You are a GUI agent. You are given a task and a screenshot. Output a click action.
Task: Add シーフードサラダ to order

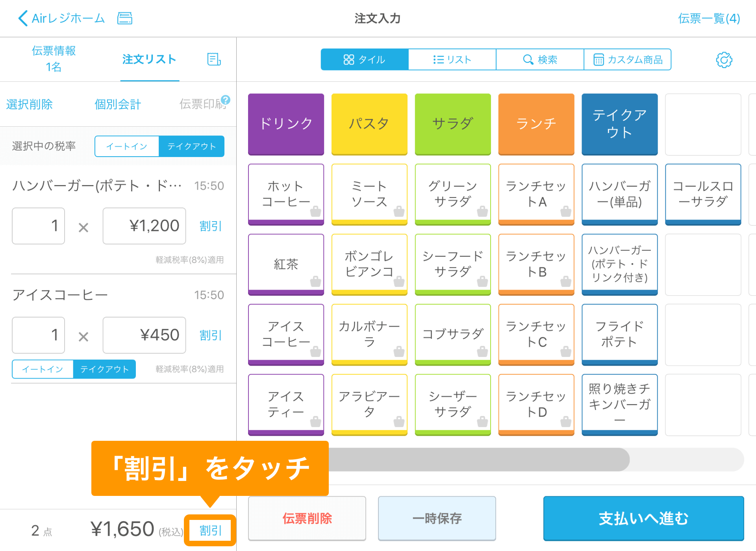pos(453,264)
